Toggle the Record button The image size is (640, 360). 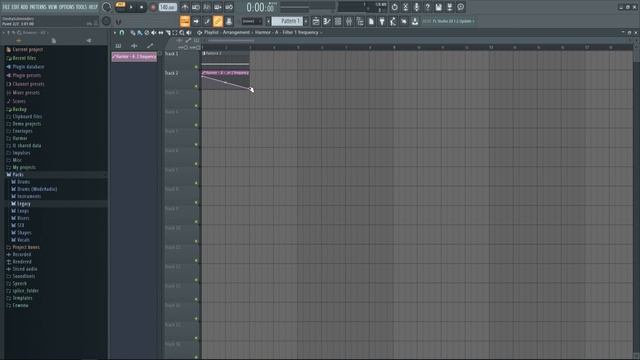point(153,7)
